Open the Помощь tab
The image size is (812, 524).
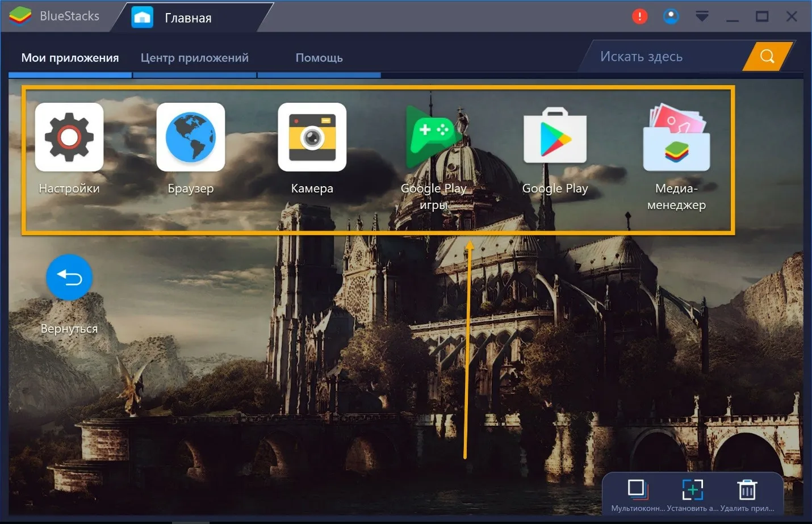click(x=319, y=58)
